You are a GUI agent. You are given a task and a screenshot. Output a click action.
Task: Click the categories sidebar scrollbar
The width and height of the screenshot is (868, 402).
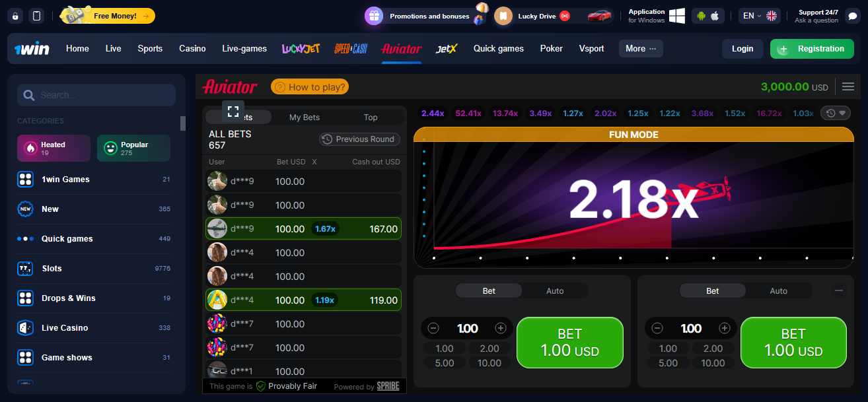(x=183, y=123)
